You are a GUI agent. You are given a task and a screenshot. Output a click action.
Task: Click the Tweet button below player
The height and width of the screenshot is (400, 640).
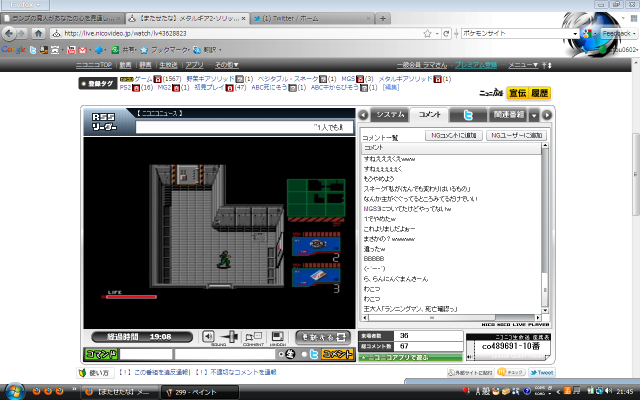click(542, 372)
